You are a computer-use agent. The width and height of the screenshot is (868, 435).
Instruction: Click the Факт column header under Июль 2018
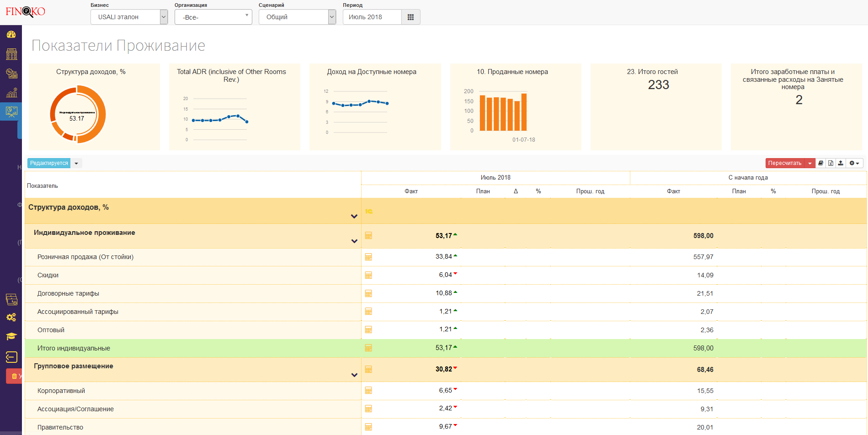[x=411, y=191]
